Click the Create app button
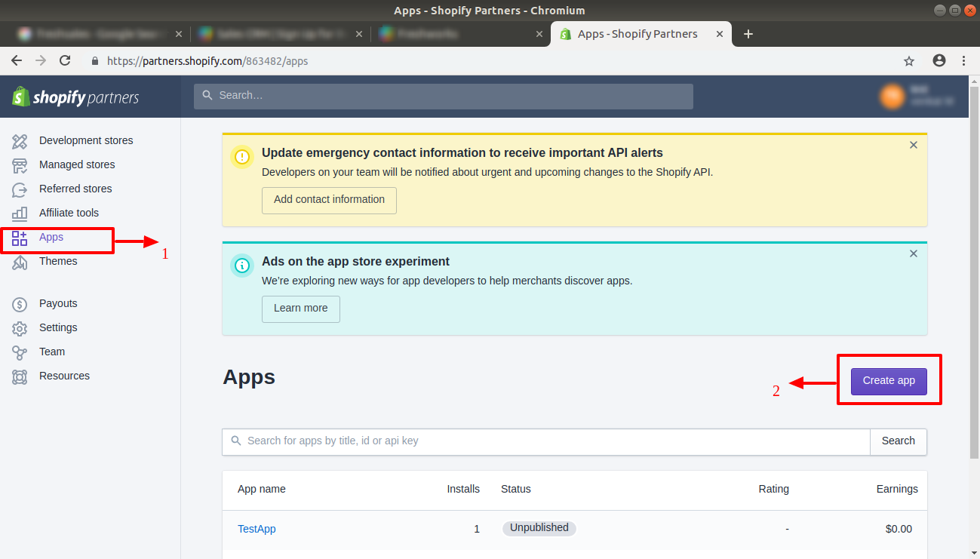Viewport: 980px width, 559px height. pos(889,381)
